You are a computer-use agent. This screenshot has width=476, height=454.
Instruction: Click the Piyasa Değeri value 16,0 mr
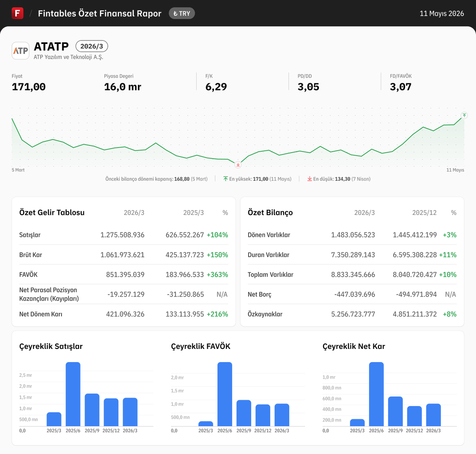pyautogui.click(x=123, y=87)
